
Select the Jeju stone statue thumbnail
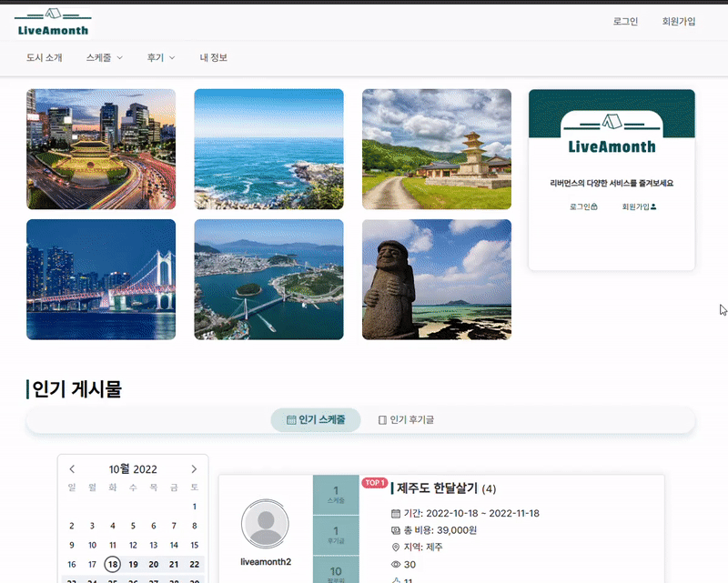(437, 279)
